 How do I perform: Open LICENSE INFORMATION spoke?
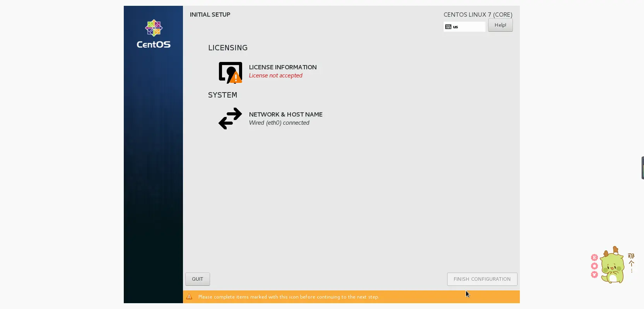point(283,67)
